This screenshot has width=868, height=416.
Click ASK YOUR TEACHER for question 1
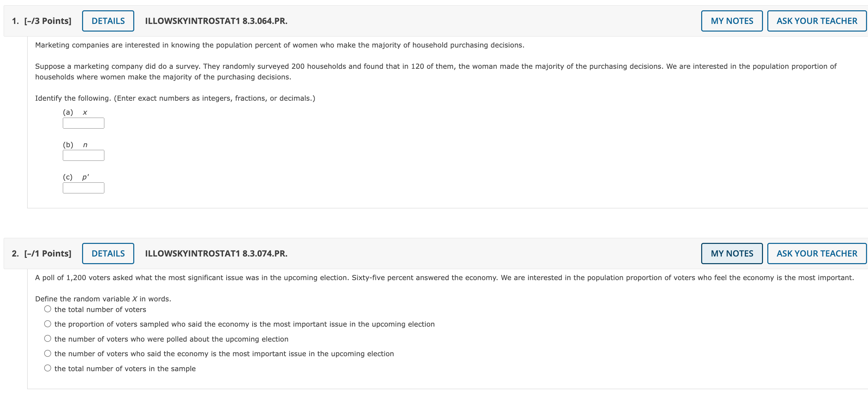tap(816, 21)
